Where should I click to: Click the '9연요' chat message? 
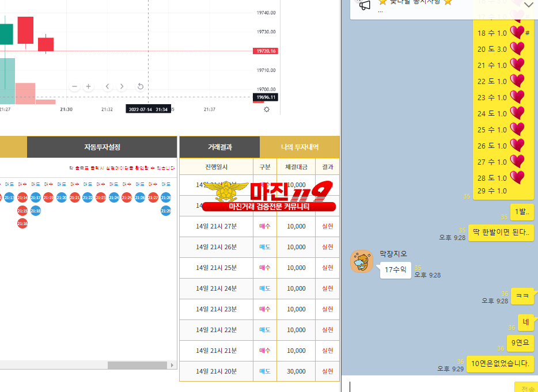tap(520, 342)
